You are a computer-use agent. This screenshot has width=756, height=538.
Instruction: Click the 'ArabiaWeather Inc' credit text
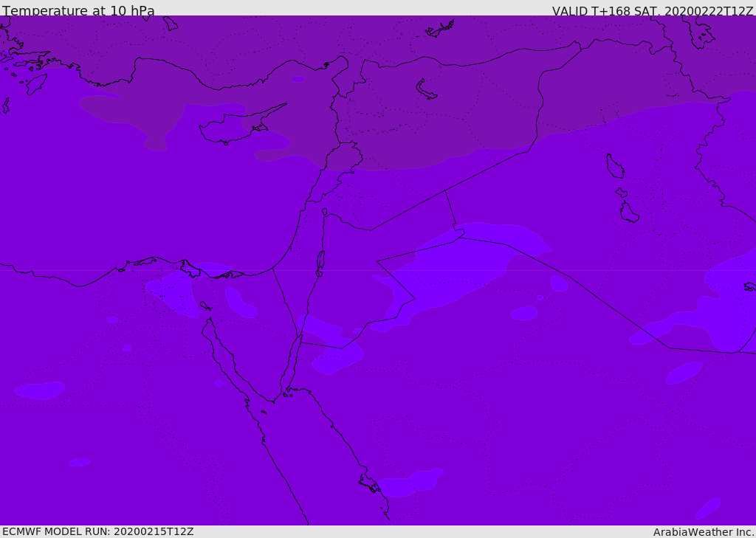click(703, 532)
